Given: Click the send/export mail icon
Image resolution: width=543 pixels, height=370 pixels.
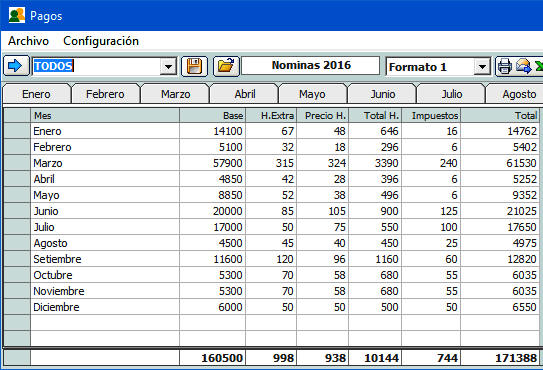Looking at the screenshot, I should [x=523, y=66].
